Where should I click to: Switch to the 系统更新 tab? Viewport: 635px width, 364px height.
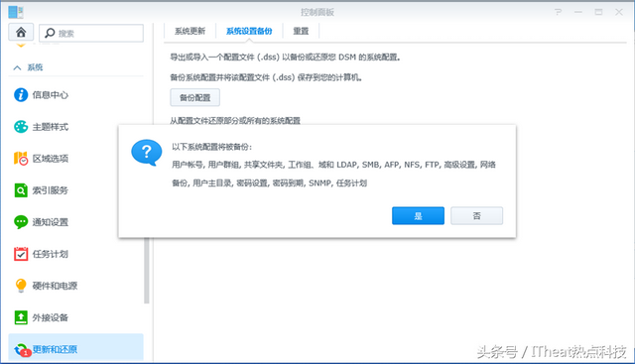pyautogui.click(x=190, y=31)
